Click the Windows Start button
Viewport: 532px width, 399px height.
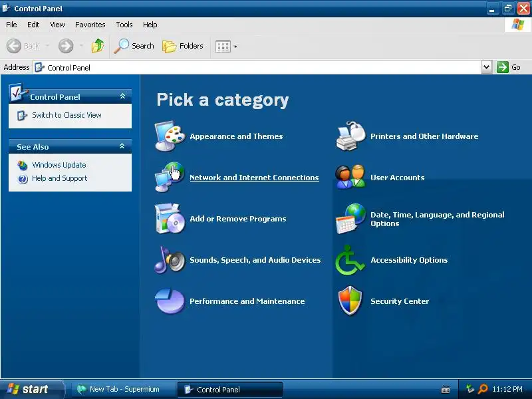coord(31,389)
